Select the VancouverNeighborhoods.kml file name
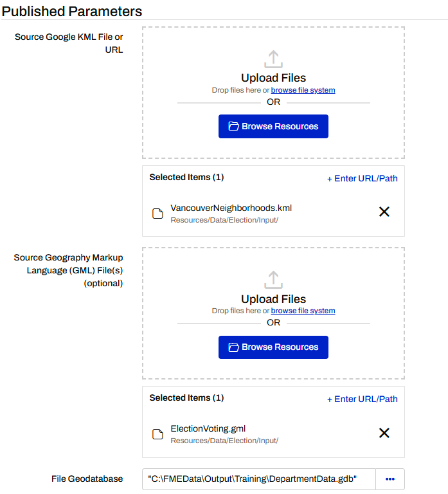This screenshot has height=494, width=448. (231, 208)
